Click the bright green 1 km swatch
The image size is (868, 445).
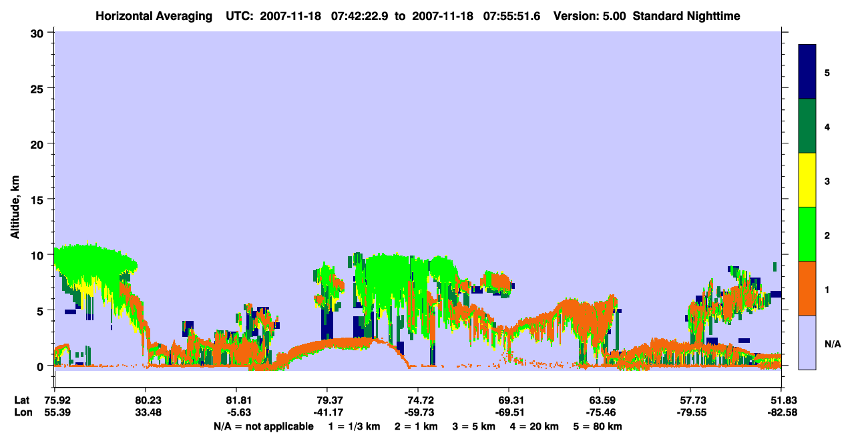pyautogui.click(x=807, y=234)
